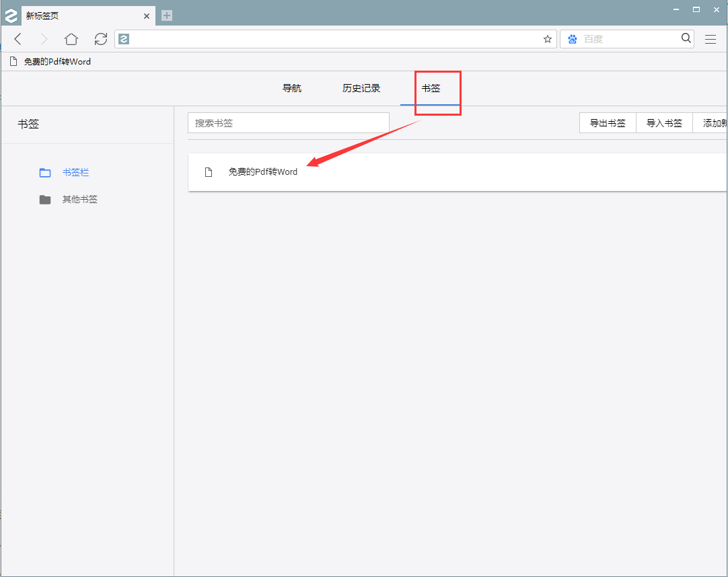Click the browser logo in the title bar
Viewport: 728px width, 577px height.
pos(10,15)
